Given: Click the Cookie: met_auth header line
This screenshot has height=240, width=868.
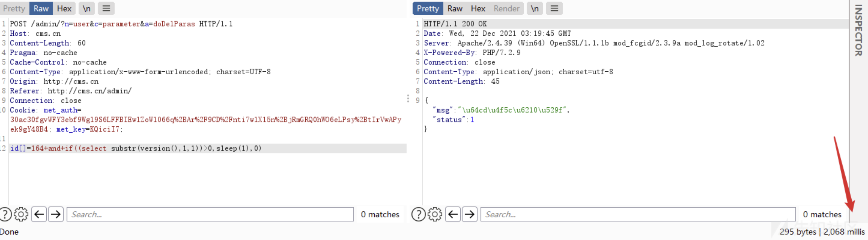Looking at the screenshot, I should (x=45, y=110).
